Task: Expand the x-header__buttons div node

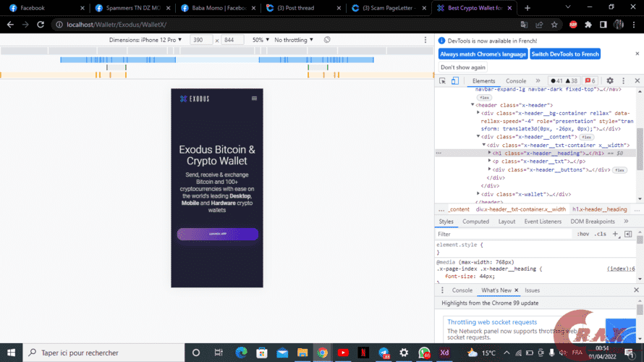Action: (x=491, y=169)
